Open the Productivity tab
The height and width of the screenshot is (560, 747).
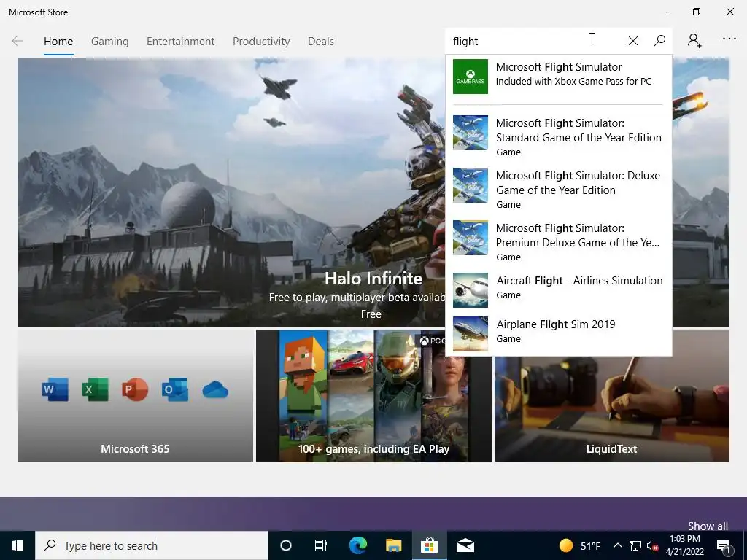pyautogui.click(x=261, y=42)
